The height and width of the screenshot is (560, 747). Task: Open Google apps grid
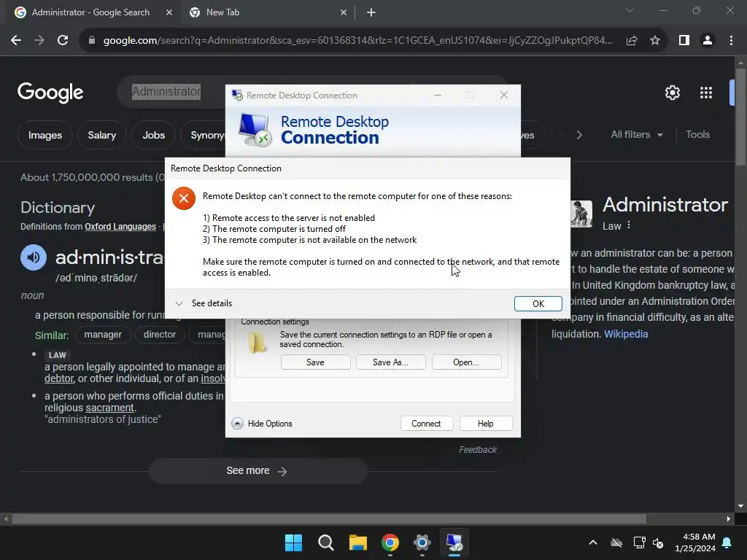coord(706,93)
